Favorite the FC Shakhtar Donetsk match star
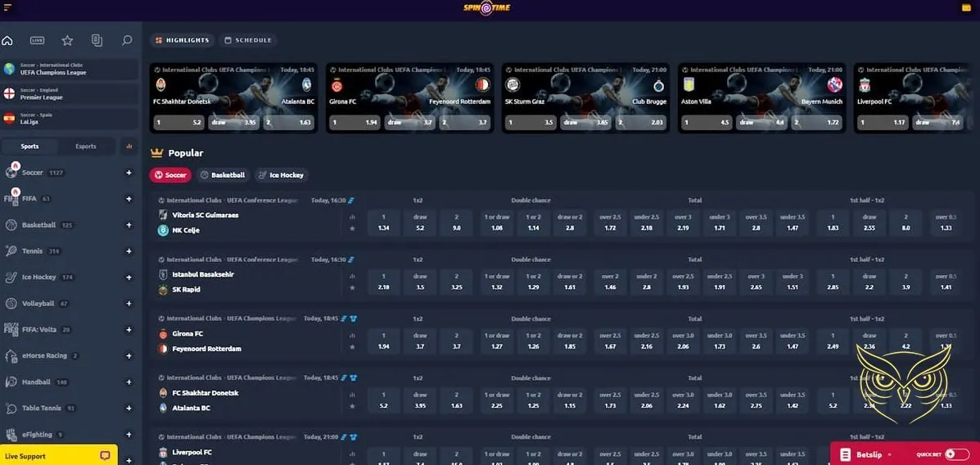The width and height of the screenshot is (980, 465). pyautogui.click(x=353, y=406)
